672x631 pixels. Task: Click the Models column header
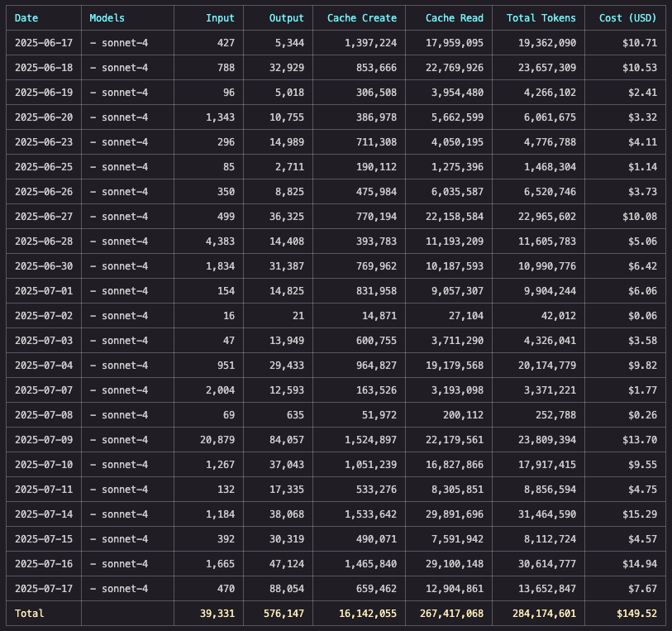point(107,18)
